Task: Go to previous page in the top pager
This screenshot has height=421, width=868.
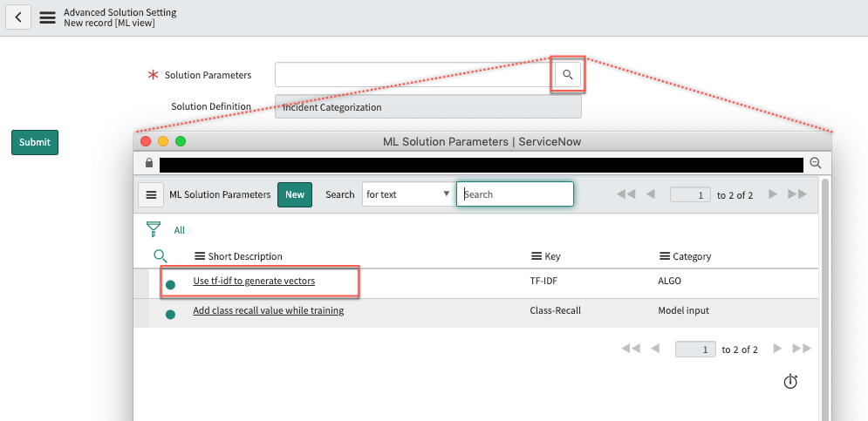Action: pos(651,194)
